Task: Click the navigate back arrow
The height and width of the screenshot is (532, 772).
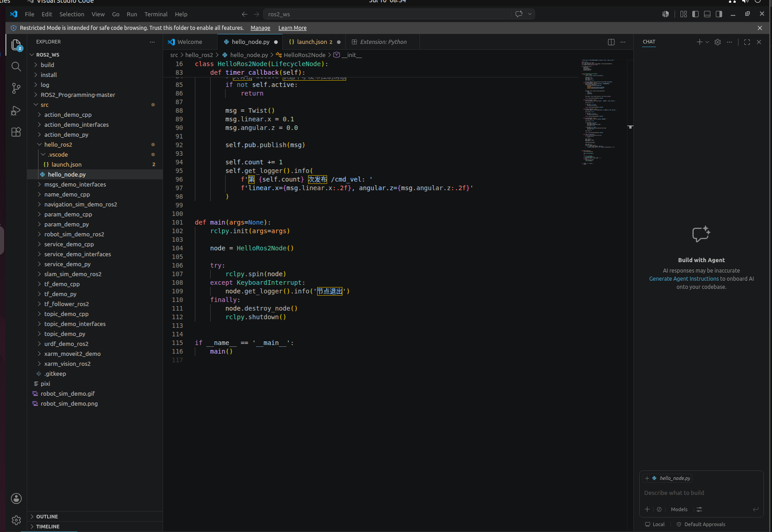Action: click(x=245, y=14)
